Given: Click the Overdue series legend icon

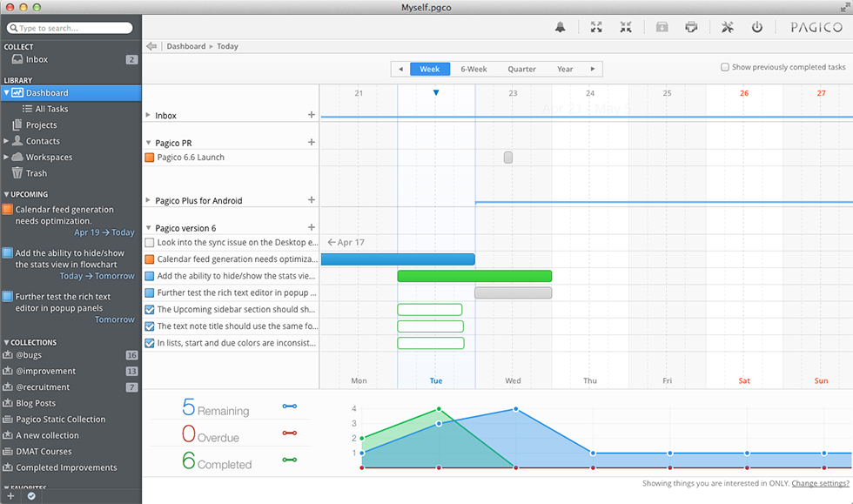Looking at the screenshot, I should 289,433.
